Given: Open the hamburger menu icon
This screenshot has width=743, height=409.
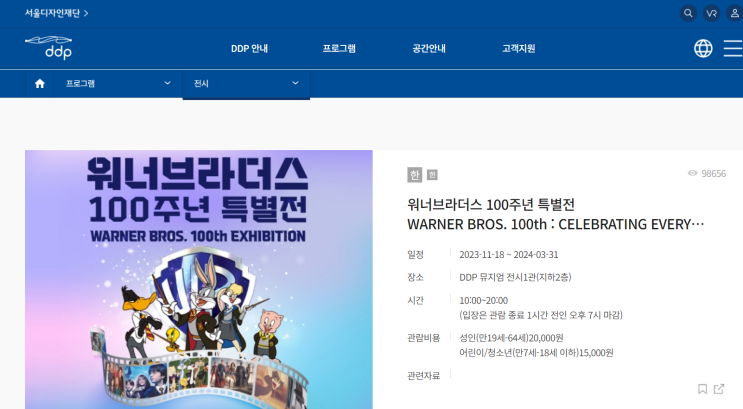Looking at the screenshot, I should tap(733, 48).
